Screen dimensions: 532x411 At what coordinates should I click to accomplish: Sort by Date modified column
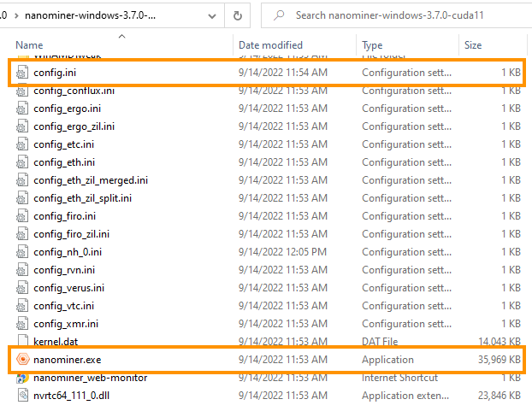click(x=270, y=44)
